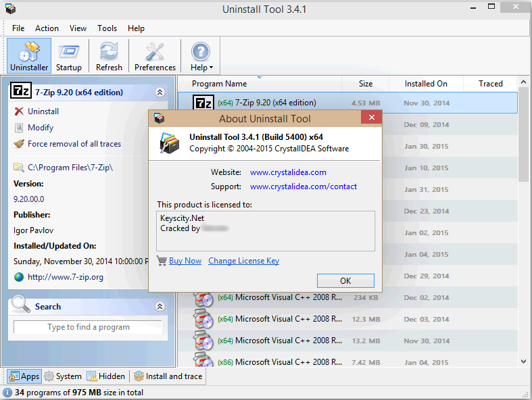Click the globe icon beside 7-zip.org
Viewport: 532px width, 400px height.
(19, 277)
